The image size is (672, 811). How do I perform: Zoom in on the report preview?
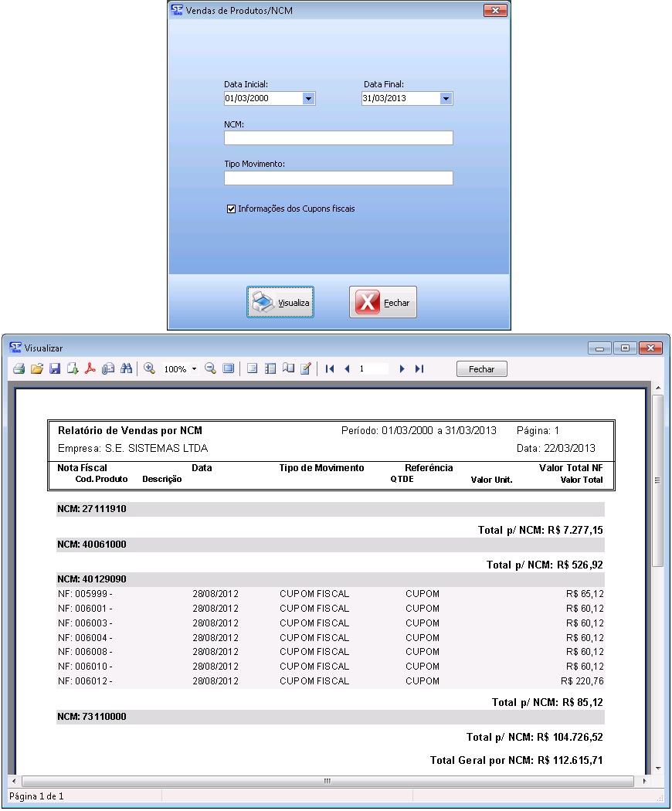tap(150, 369)
